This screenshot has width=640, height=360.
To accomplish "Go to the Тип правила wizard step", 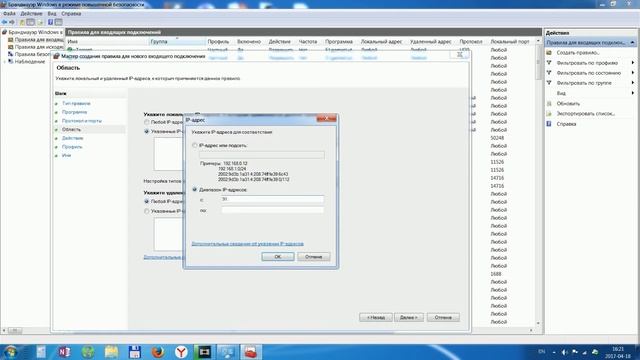I will point(76,104).
